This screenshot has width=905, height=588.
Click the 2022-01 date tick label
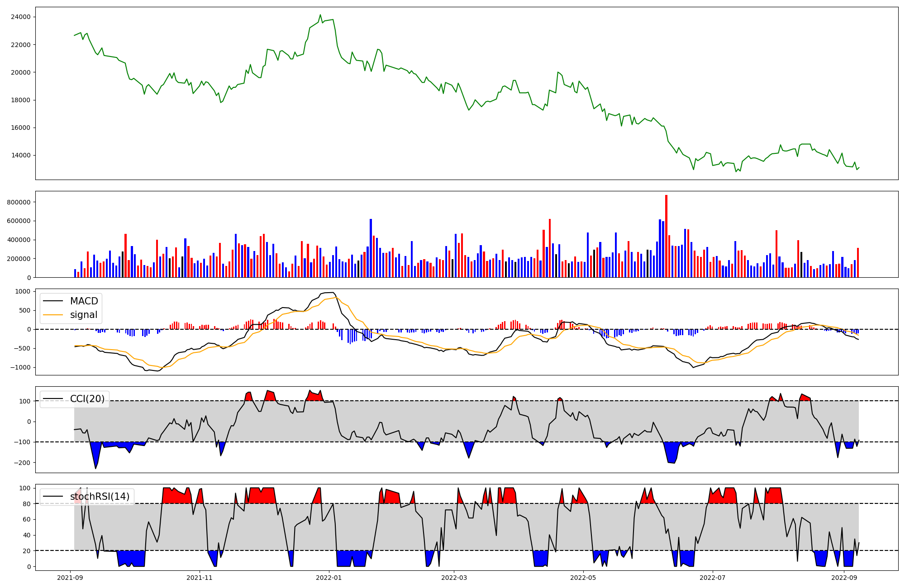[x=329, y=578]
